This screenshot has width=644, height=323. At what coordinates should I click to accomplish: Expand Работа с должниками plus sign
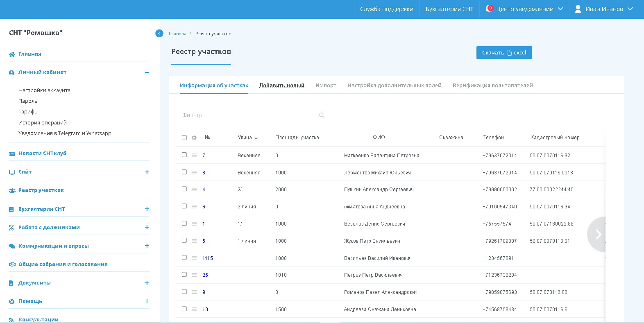tap(147, 227)
